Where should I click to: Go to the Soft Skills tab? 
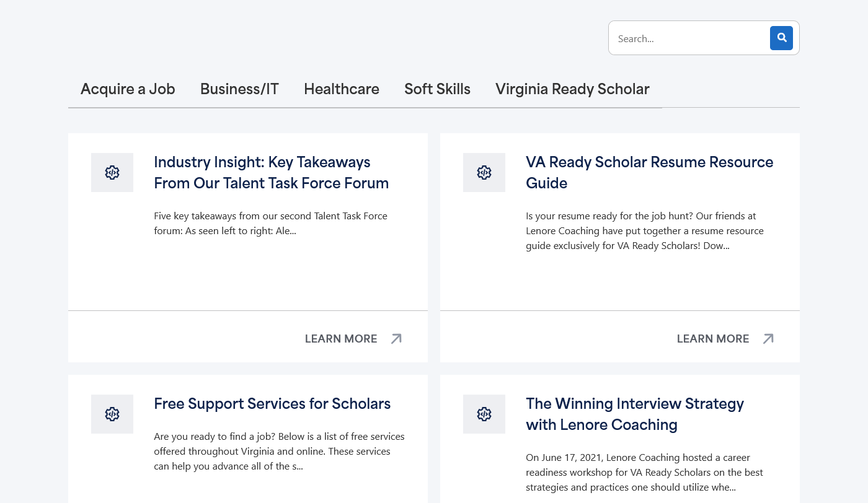(x=437, y=89)
